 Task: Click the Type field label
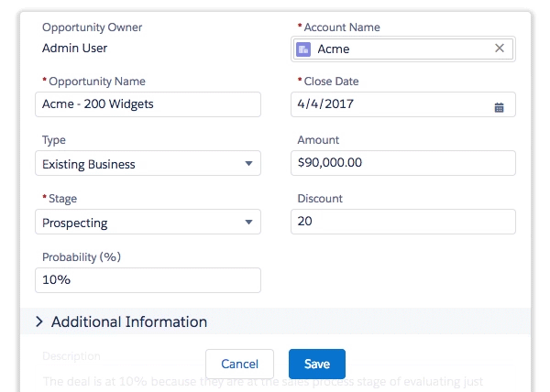[x=54, y=140]
